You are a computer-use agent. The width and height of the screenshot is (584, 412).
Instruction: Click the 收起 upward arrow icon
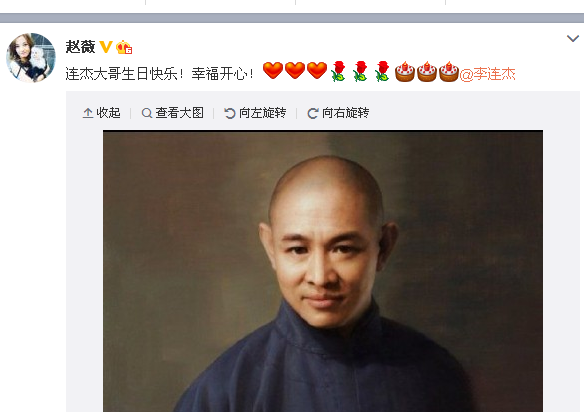(x=88, y=113)
